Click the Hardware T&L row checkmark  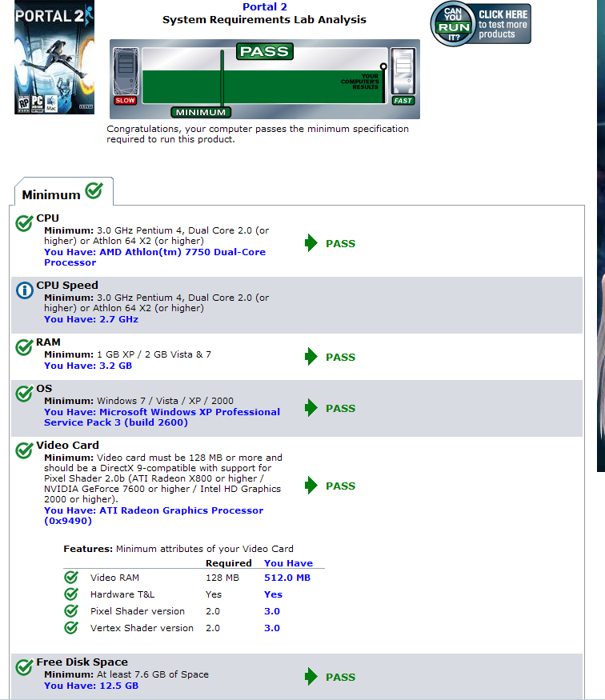click(x=71, y=594)
